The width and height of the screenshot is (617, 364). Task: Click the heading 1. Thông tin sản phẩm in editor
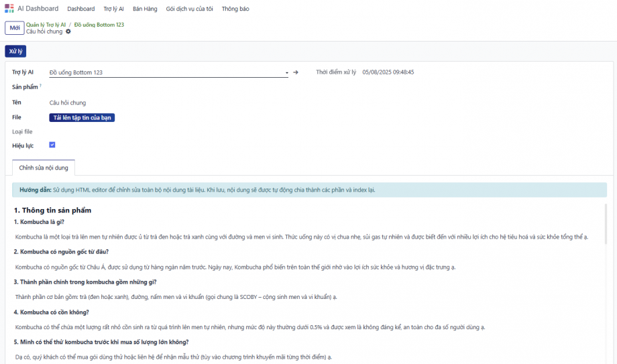tap(52, 210)
